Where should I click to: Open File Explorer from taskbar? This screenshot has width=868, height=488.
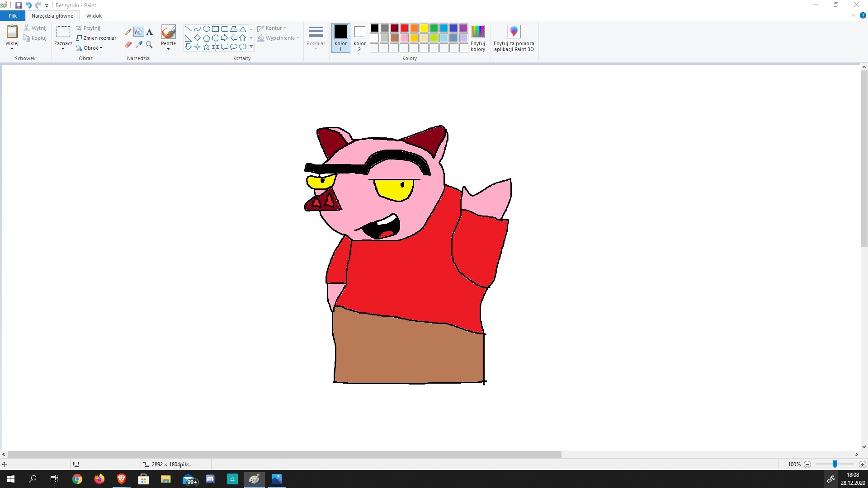coord(166,479)
